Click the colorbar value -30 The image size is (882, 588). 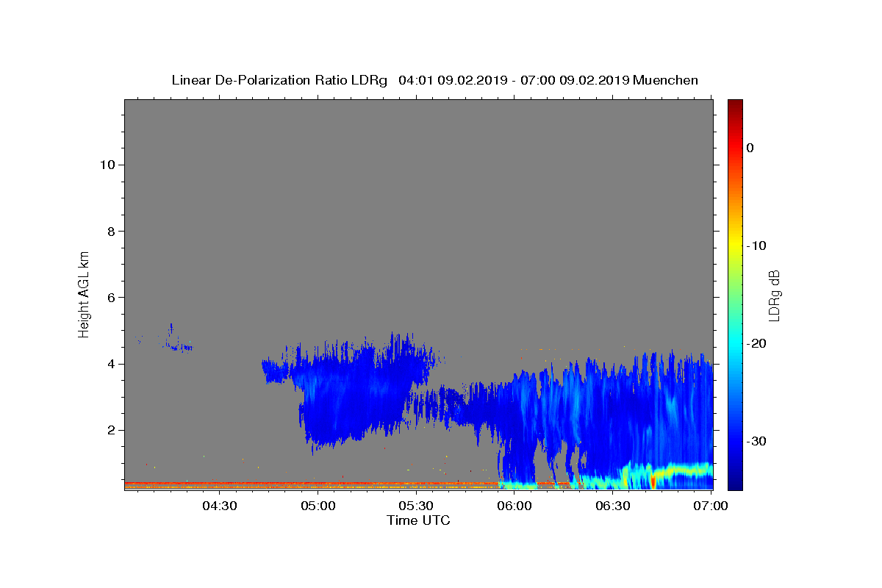pos(756,441)
